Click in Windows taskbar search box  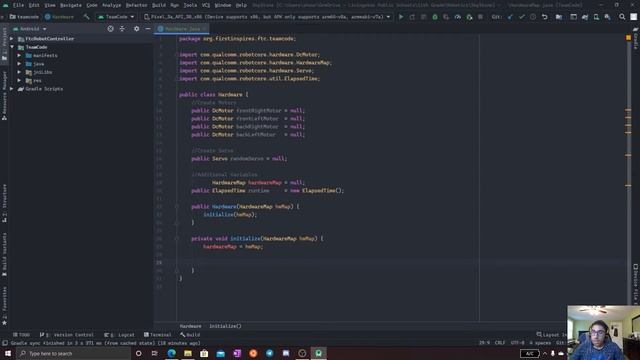click(73, 353)
